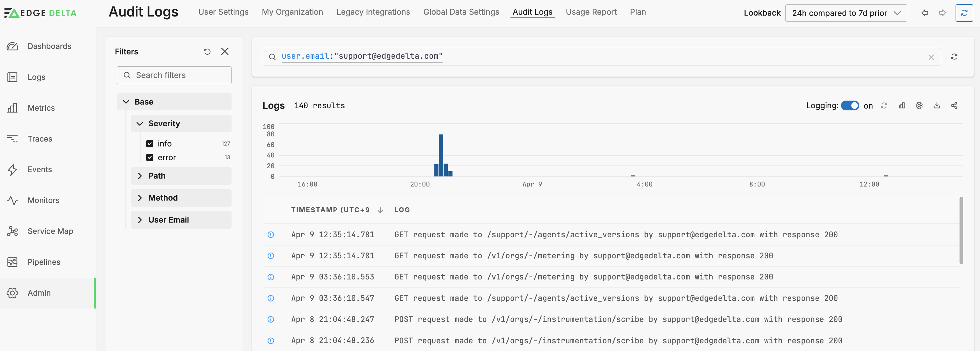Viewport: 980px width, 351px height.
Task: Uncheck the error severity checkbox
Action: 150,157
